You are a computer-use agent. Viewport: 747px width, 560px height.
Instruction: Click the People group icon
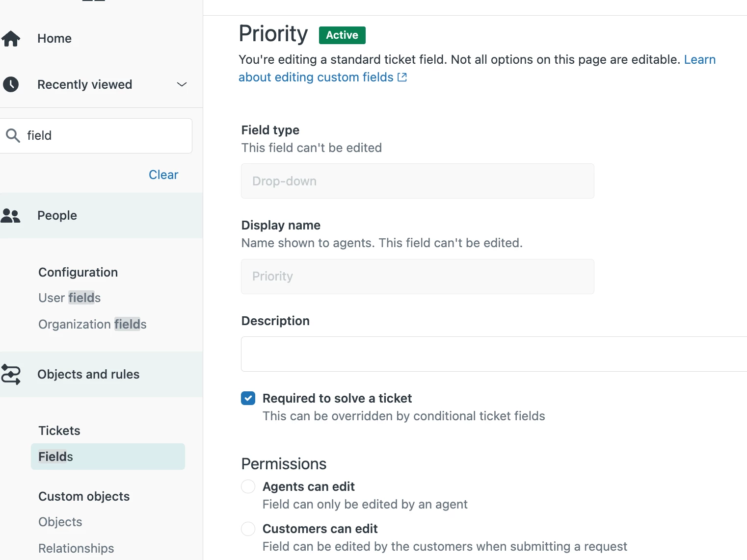[x=11, y=215]
